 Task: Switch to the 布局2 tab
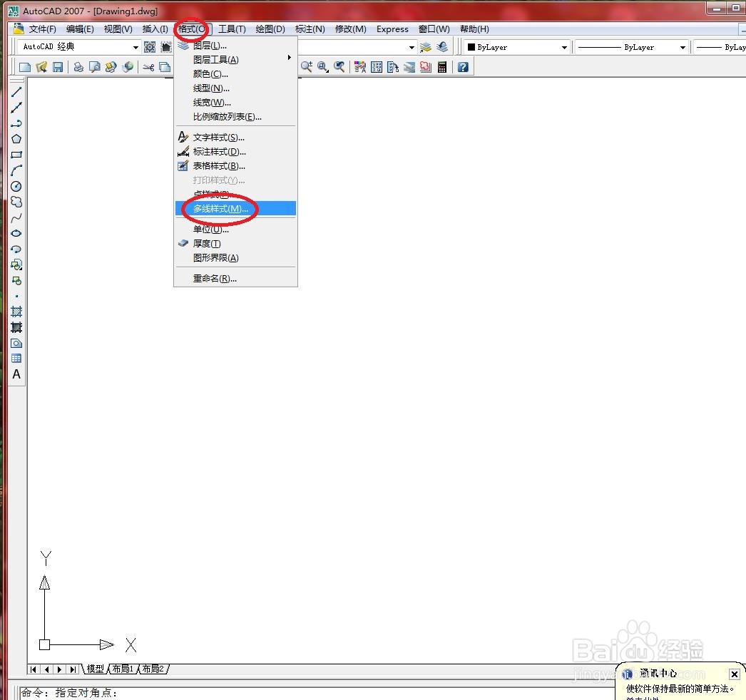(x=153, y=669)
